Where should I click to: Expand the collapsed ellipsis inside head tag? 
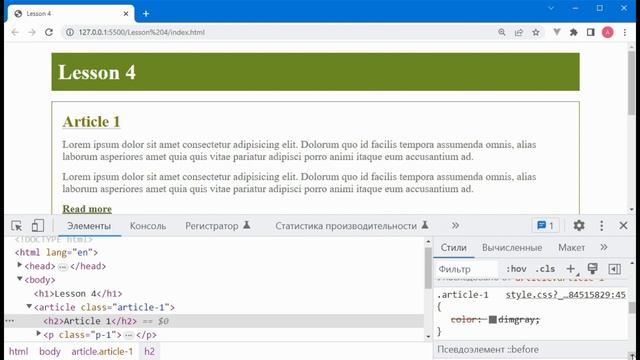[62, 267]
